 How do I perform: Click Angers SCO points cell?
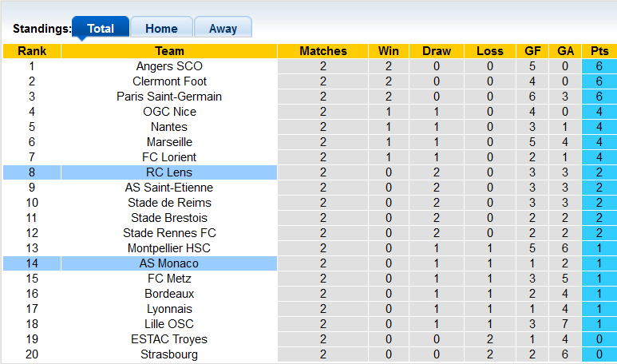[x=598, y=66]
